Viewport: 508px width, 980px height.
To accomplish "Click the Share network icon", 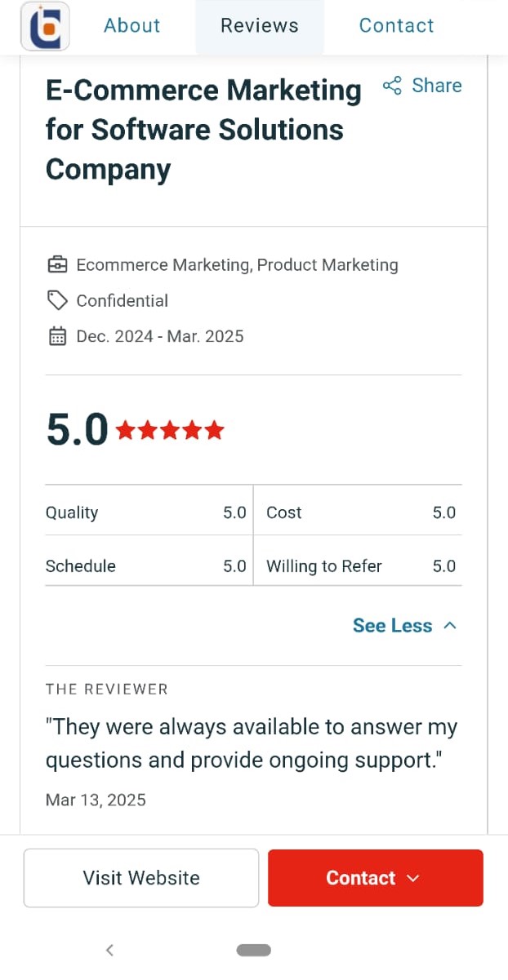I will [392, 86].
